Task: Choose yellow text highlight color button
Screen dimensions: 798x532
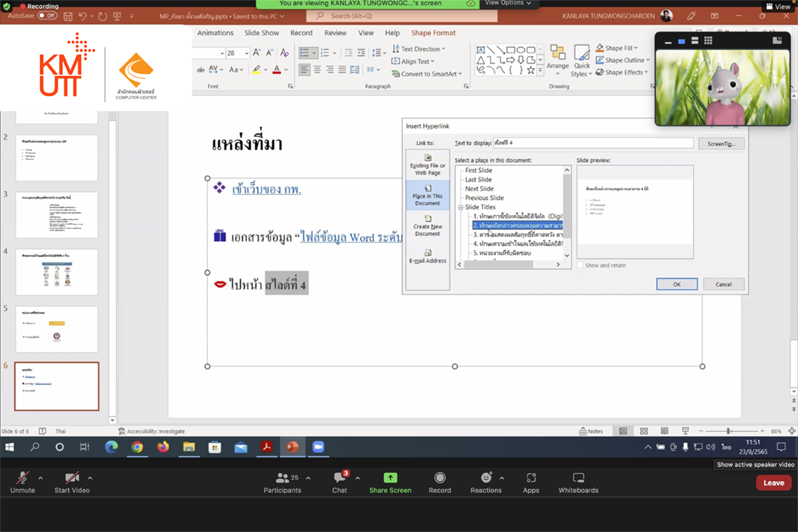Action: pos(256,69)
